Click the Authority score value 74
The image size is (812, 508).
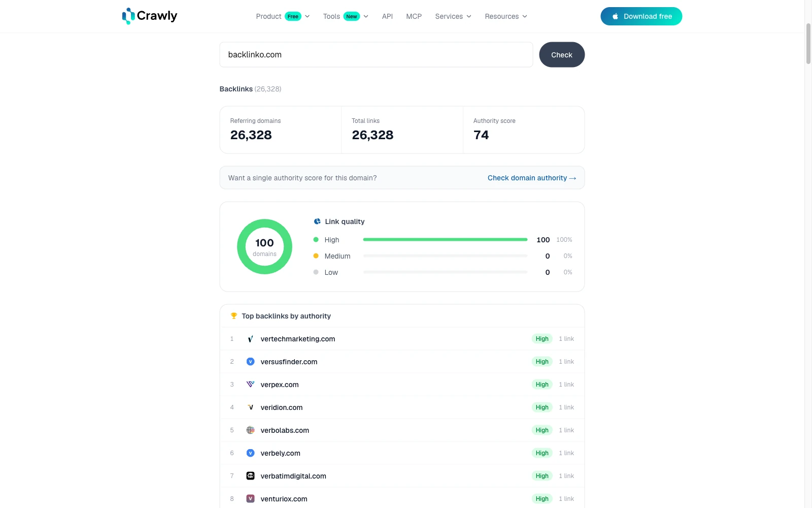[x=481, y=135]
